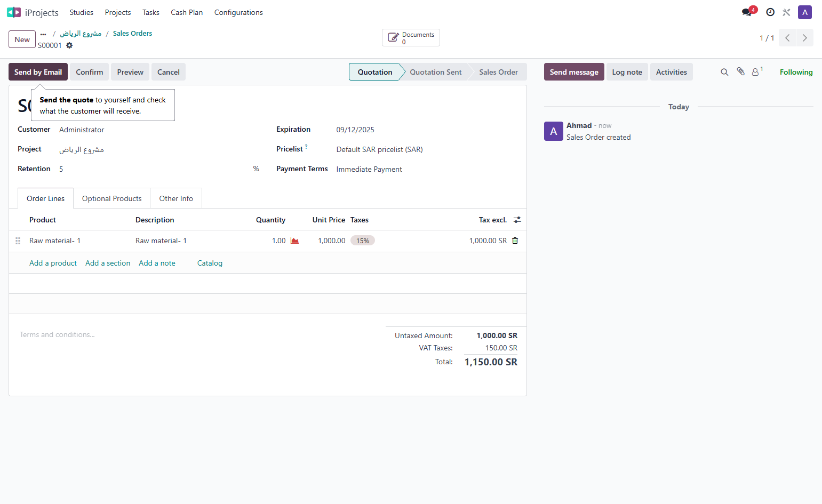Open the product Catalog link
The image size is (822, 504).
coord(210,263)
